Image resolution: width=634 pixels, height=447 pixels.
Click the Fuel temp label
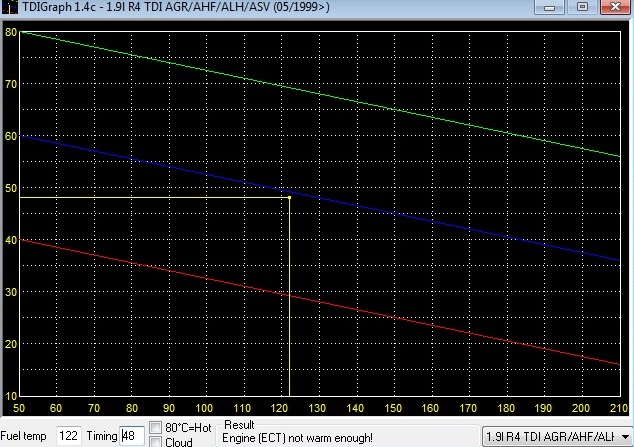pyautogui.click(x=25, y=437)
